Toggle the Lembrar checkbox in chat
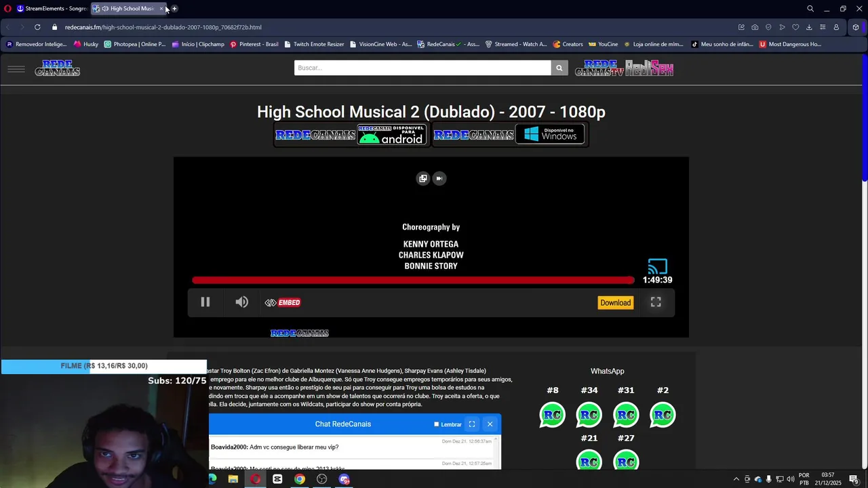This screenshot has height=488, width=868. click(437, 424)
